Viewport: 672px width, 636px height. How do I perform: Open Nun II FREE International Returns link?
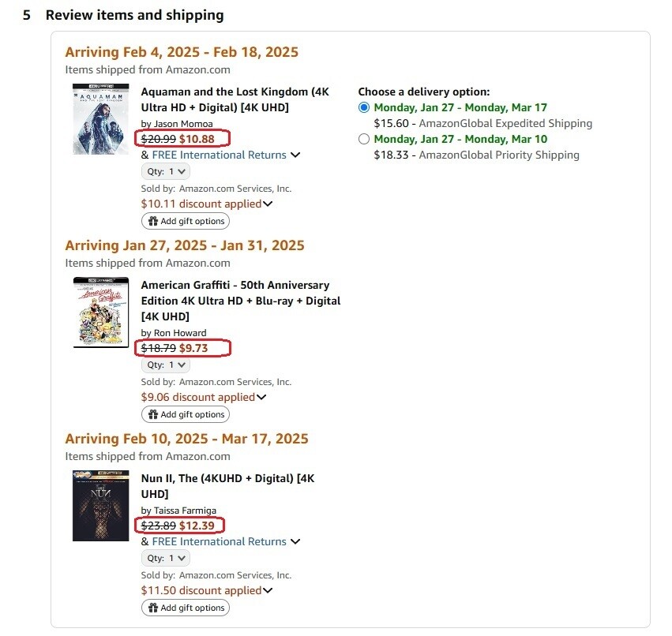pos(219,541)
